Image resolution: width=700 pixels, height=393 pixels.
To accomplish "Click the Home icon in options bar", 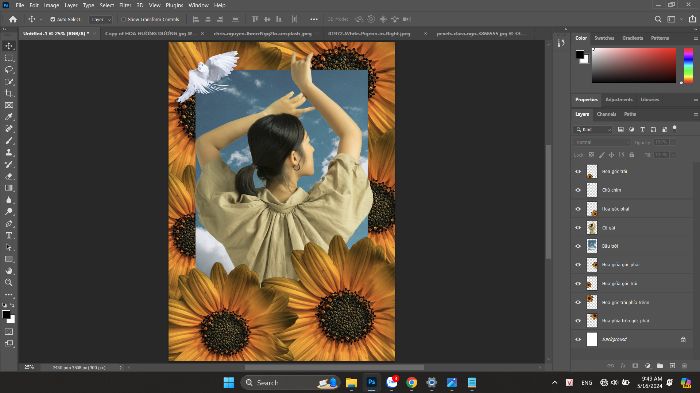I will click(x=13, y=19).
